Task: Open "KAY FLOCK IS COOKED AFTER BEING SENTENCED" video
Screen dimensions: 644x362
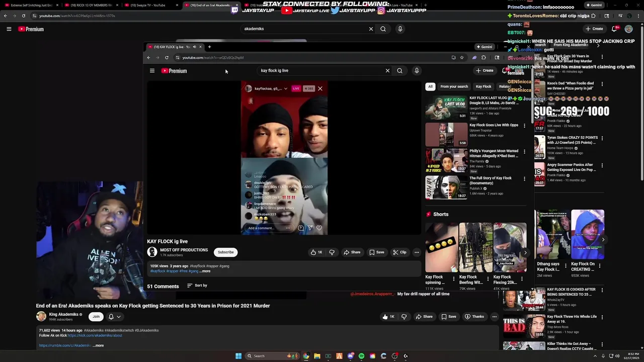Action: pos(571,292)
